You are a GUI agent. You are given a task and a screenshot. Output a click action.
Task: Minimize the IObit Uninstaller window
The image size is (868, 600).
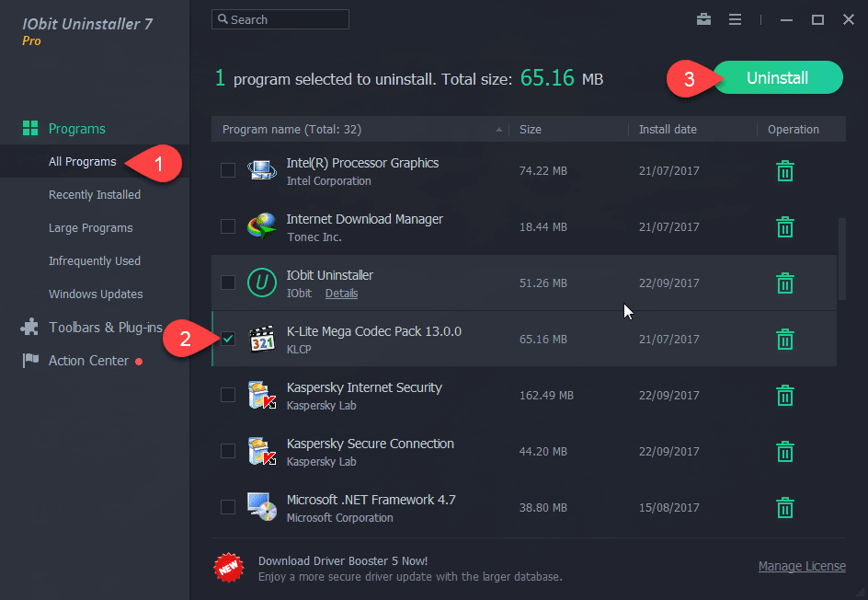tap(787, 20)
